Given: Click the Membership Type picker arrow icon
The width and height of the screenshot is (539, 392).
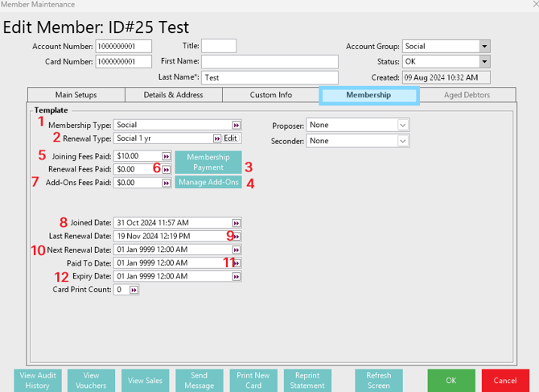Looking at the screenshot, I should point(237,126).
